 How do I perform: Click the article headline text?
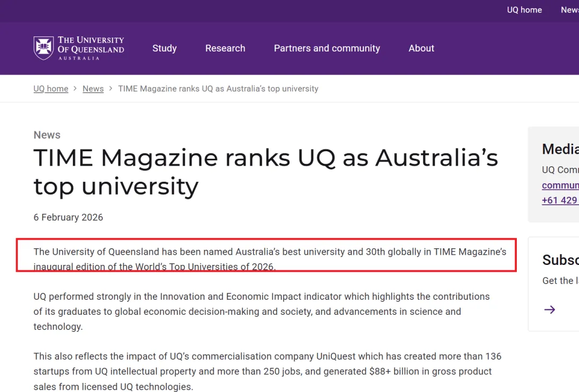[x=265, y=172]
